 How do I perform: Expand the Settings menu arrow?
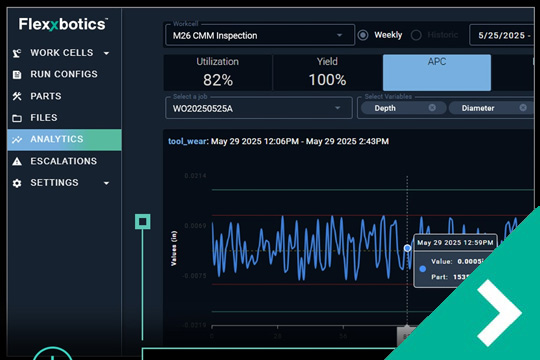click(106, 183)
